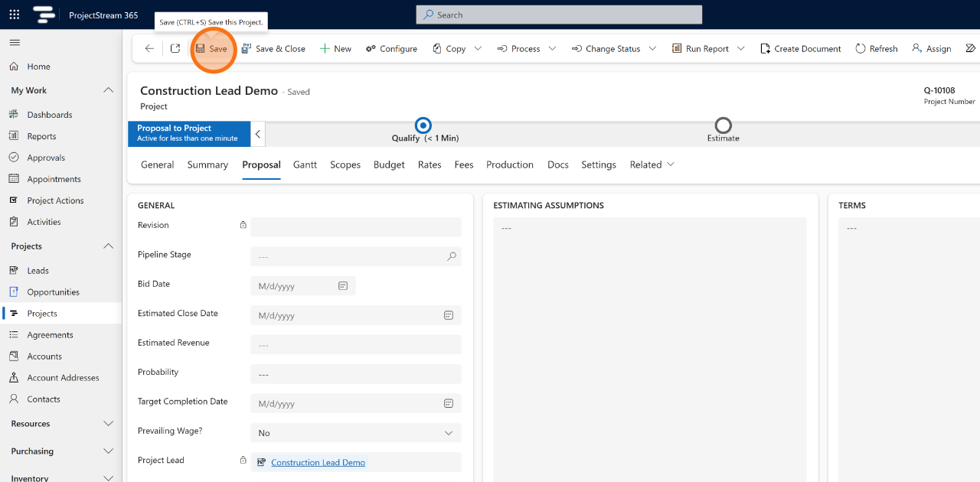Switch to the Gantt tab
The width and height of the screenshot is (980, 482).
click(305, 164)
